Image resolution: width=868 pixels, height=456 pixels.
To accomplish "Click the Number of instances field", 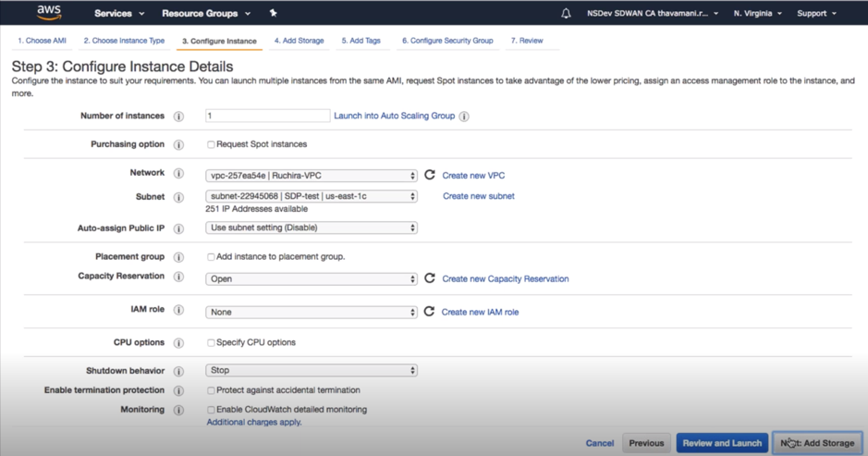I will click(267, 116).
